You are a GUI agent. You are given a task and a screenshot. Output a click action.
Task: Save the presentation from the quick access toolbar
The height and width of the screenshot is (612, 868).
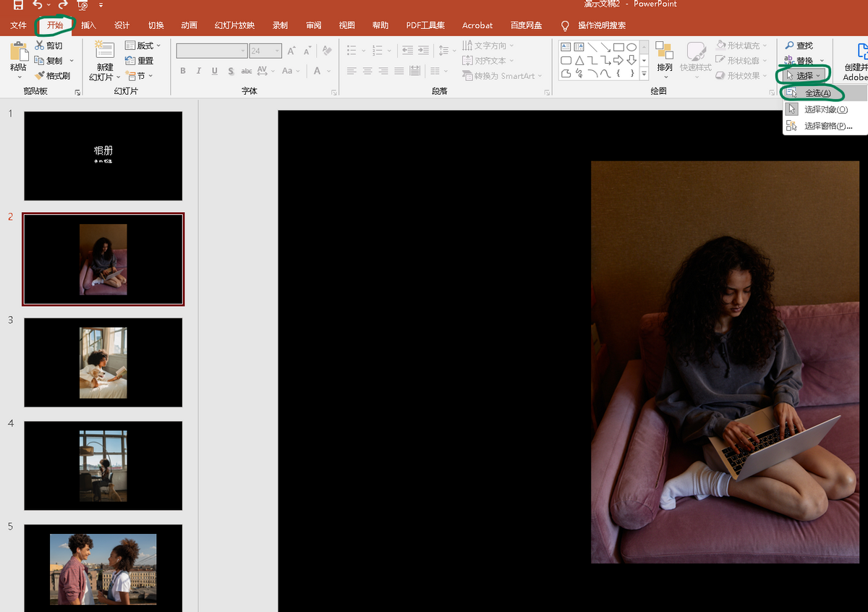pyautogui.click(x=18, y=5)
